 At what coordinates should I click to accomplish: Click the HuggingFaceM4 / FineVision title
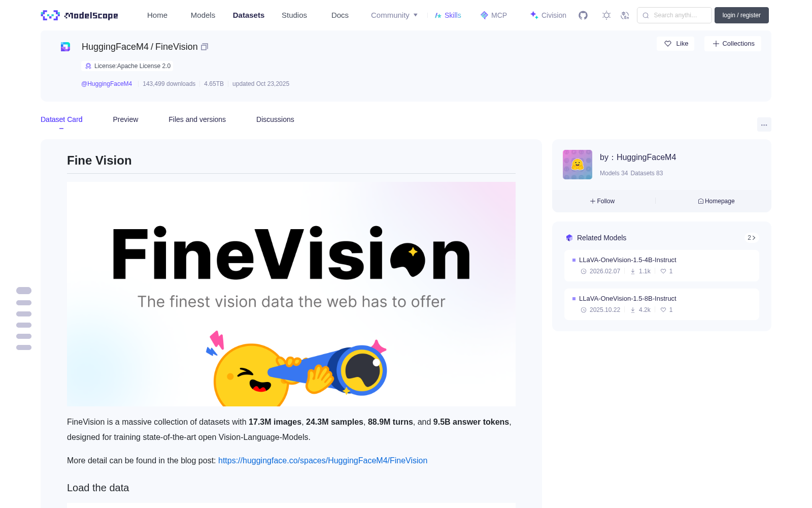[x=140, y=47]
